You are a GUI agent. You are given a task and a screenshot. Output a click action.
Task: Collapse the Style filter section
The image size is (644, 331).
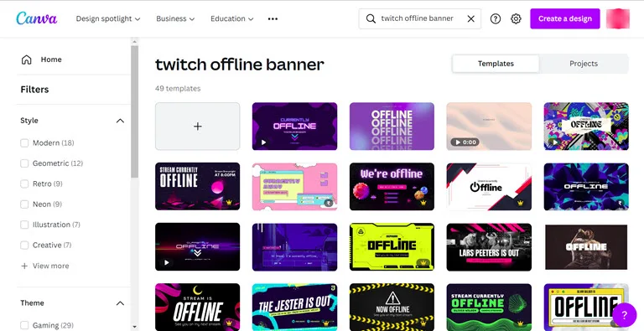(120, 121)
